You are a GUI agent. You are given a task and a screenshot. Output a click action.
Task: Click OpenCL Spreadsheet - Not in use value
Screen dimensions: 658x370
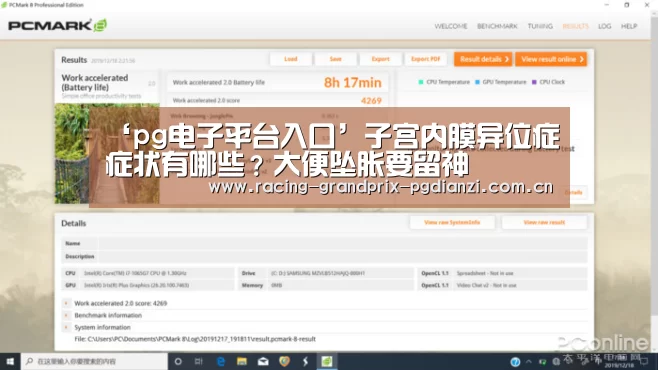485,273
